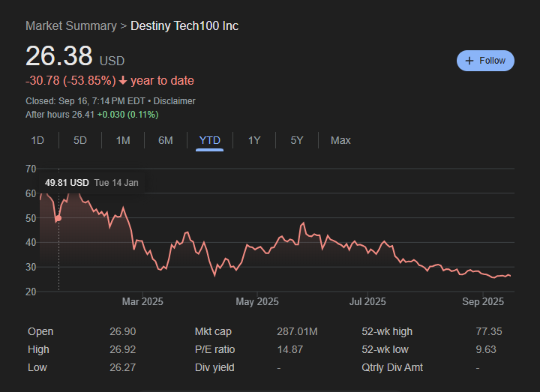Click the red down arrow icon
This screenshot has height=392, width=540.
123,81
